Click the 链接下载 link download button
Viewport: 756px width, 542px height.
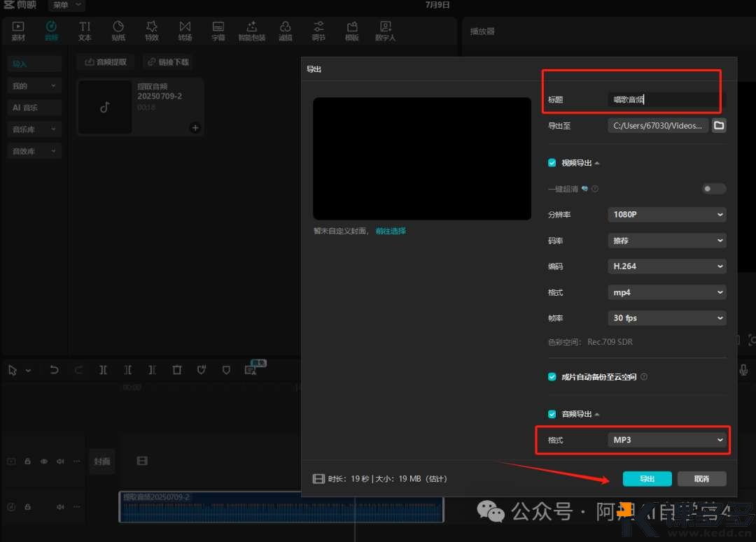point(169,62)
